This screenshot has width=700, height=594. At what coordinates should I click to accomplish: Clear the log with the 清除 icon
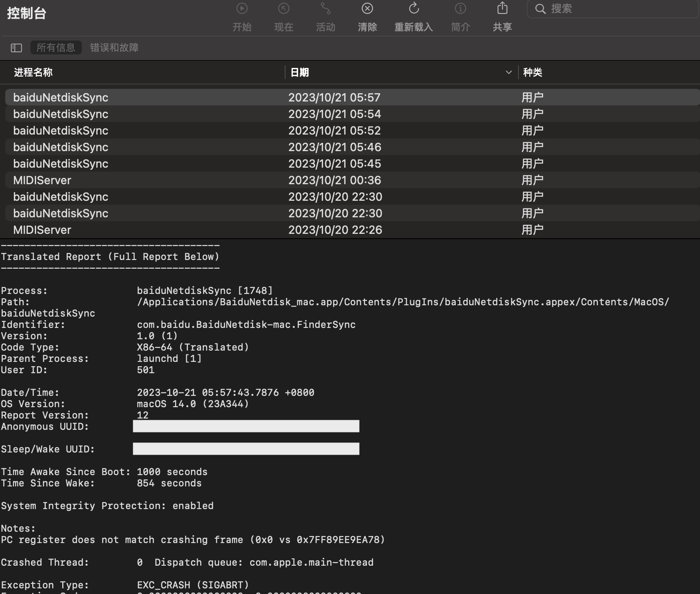click(x=367, y=9)
